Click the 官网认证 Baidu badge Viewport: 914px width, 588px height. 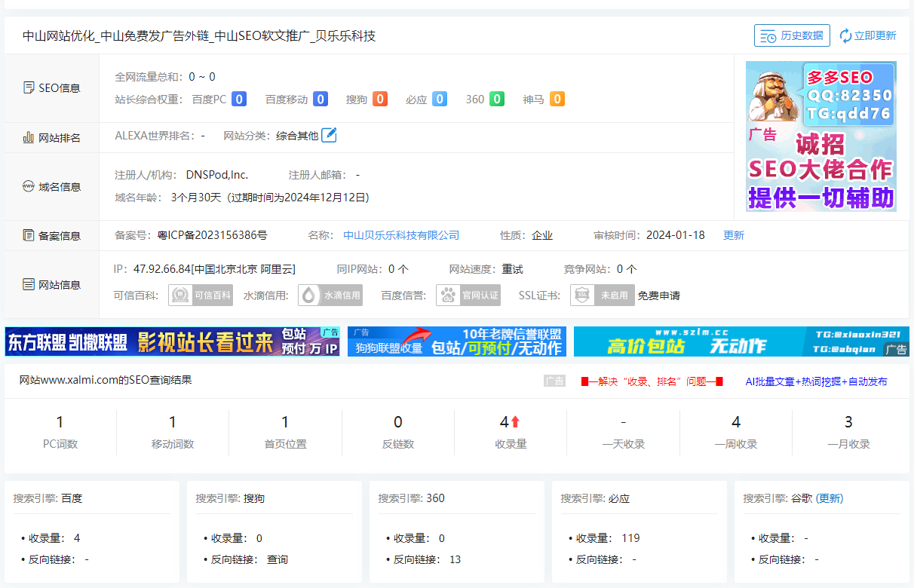[468, 296]
